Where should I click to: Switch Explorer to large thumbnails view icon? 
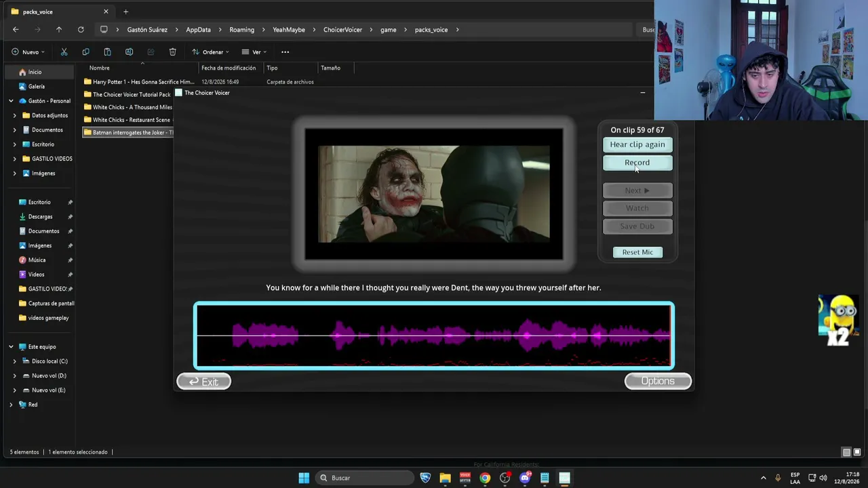[x=857, y=452]
